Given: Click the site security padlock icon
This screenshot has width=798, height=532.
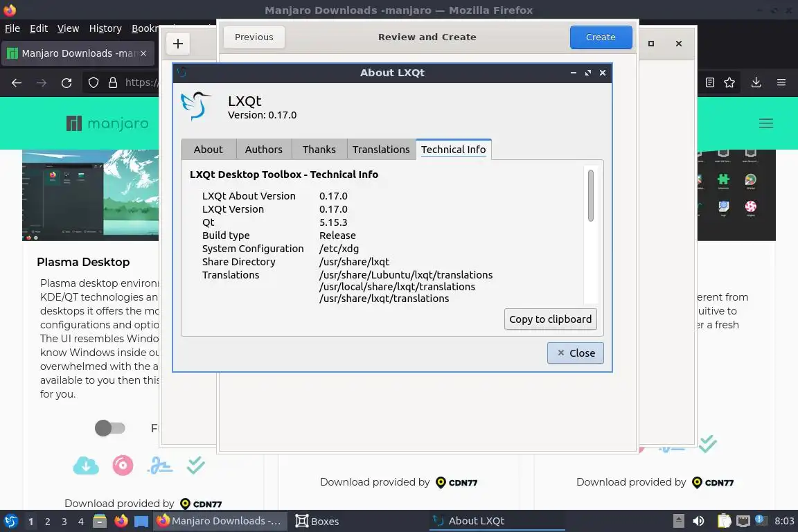Looking at the screenshot, I should click(113, 82).
